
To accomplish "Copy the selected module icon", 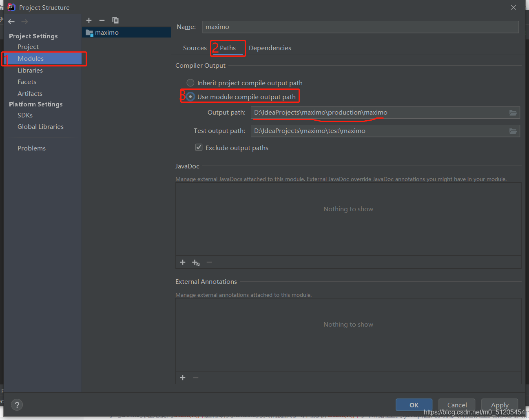I will coord(115,20).
